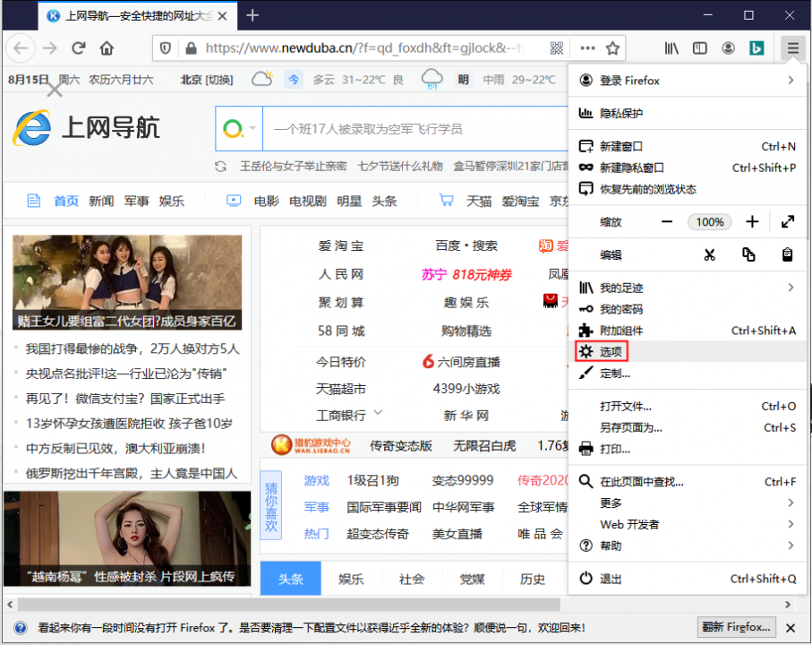
Task: Click the page search input field
Action: (x=415, y=128)
